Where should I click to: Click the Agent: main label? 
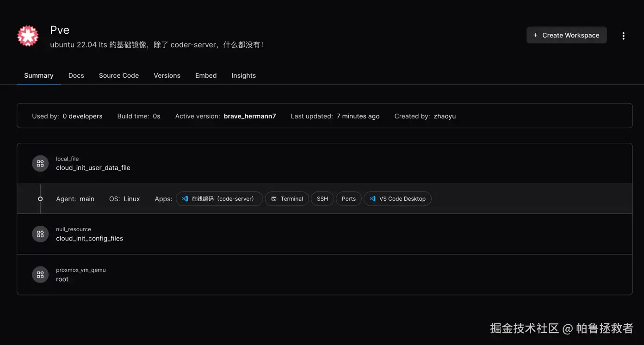click(x=75, y=199)
